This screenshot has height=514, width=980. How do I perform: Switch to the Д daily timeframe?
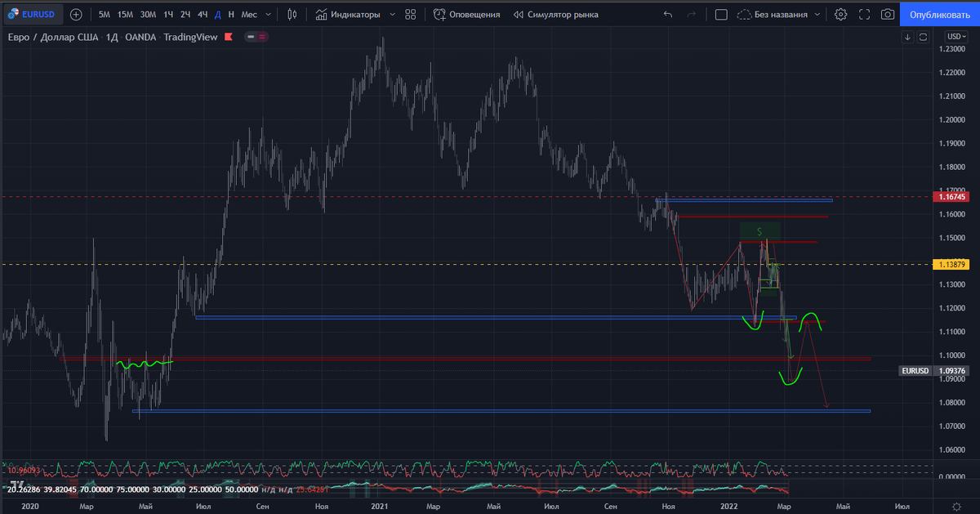coord(217,14)
